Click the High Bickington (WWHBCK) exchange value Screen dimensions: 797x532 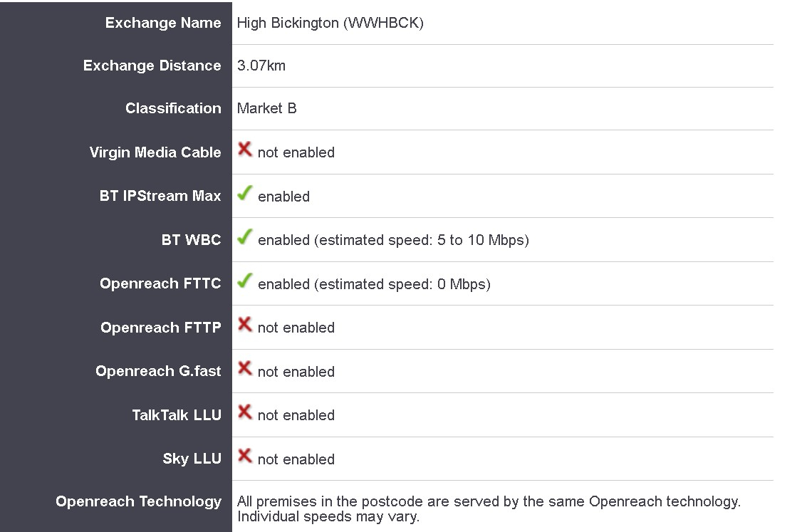pos(330,23)
